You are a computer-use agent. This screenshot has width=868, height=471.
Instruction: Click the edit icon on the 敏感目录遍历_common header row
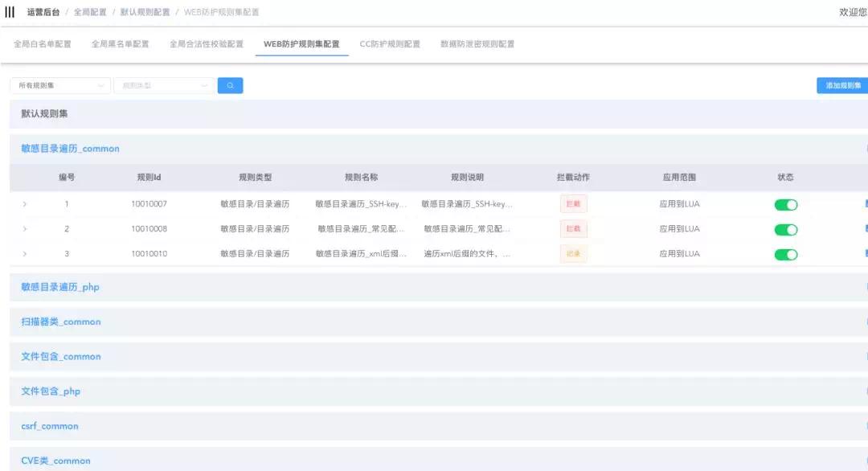(865, 148)
